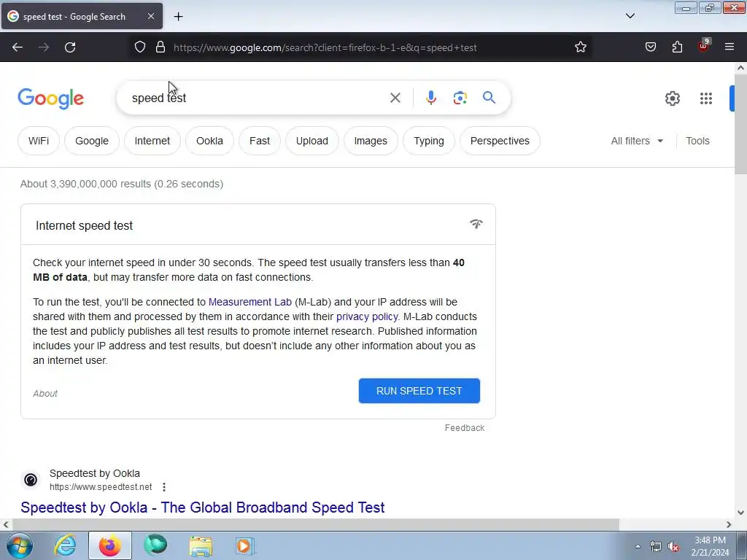Open the M-Lab privacy policy link

click(367, 316)
